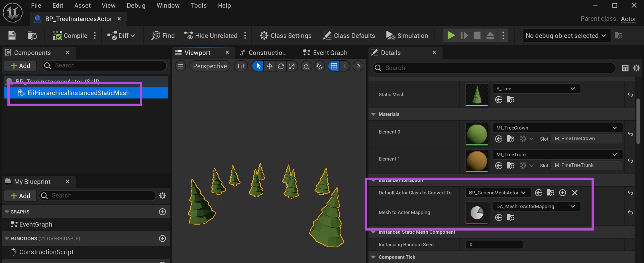Image resolution: width=644 pixels, height=263 pixels.
Task: Toggle Hide Unrelated nodes button
Action: pos(211,36)
